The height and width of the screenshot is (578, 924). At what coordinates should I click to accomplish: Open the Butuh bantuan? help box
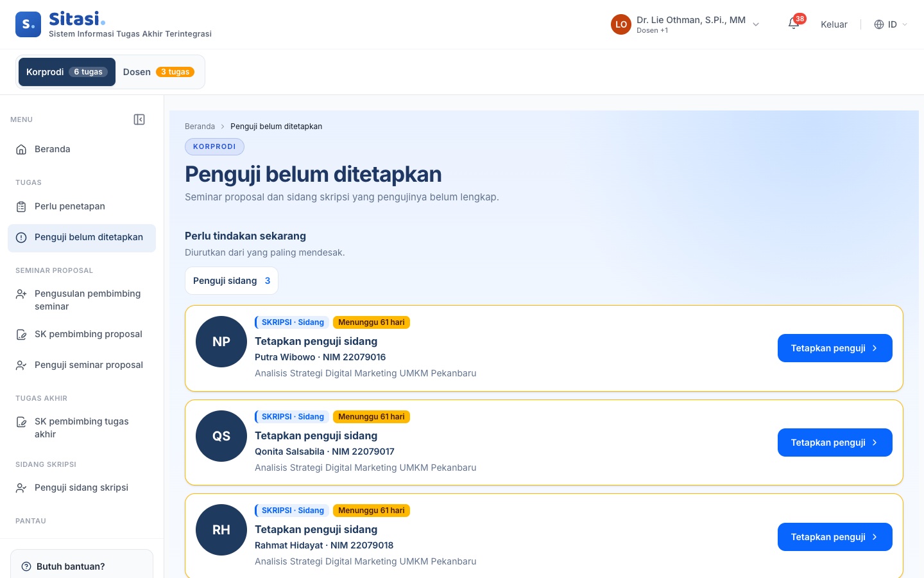81,564
